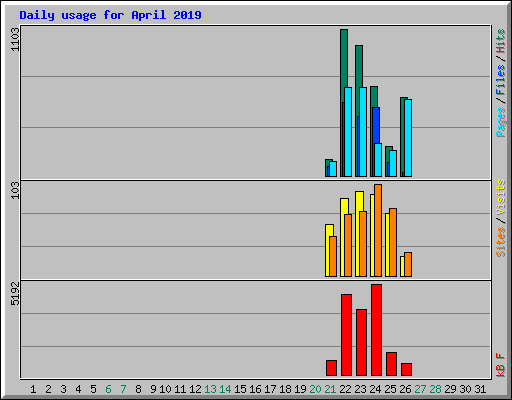The height and width of the screenshot is (400, 512).
Task: Select day 2 on the date axis
Action: (48, 389)
